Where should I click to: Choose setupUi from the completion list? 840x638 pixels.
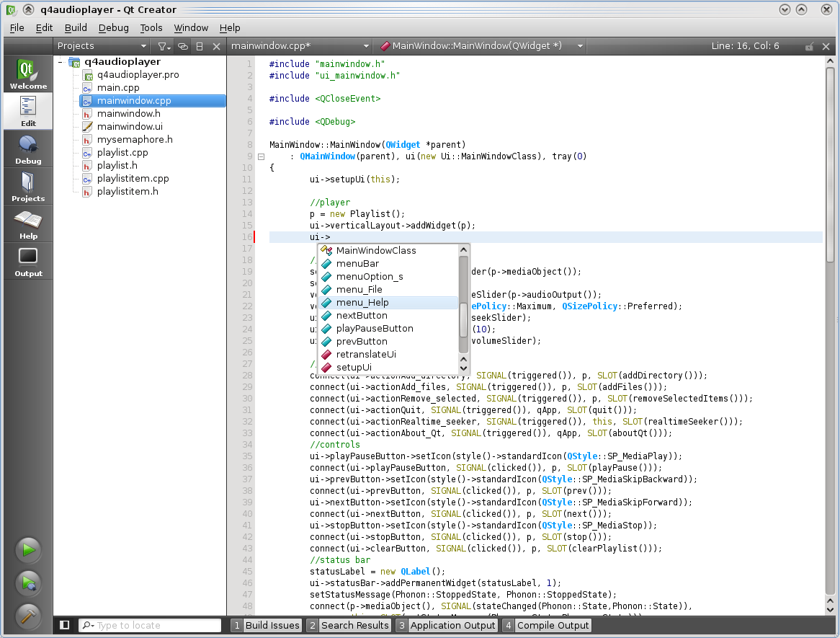[389, 367]
